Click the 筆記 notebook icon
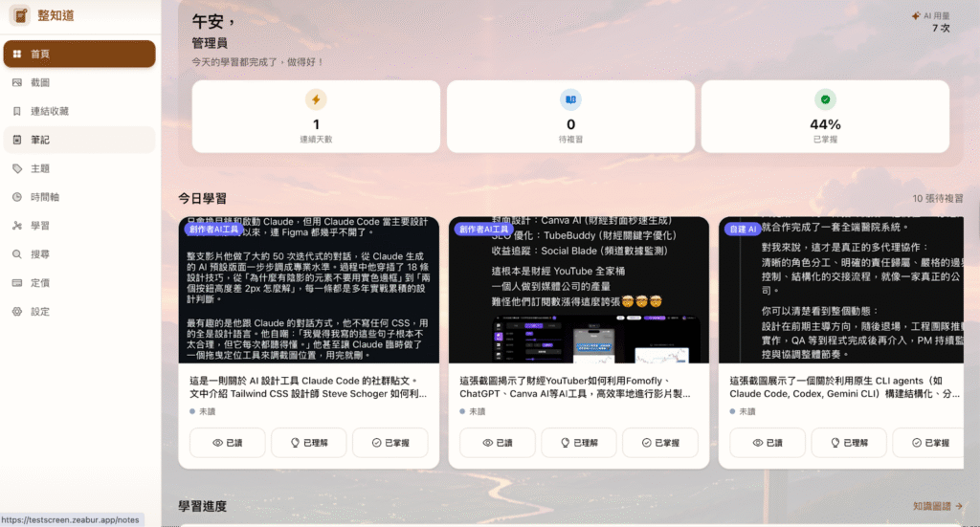The image size is (980, 527). click(17, 140)
